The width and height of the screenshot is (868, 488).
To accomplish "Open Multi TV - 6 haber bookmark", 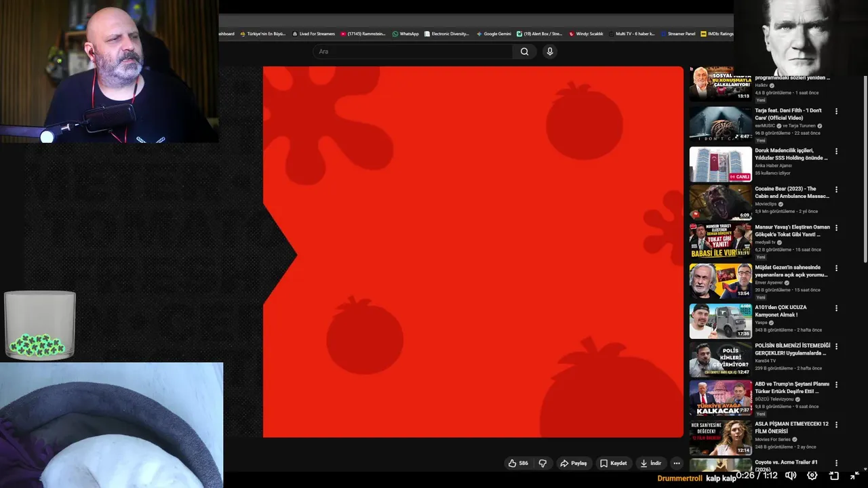I will [632, 34].
